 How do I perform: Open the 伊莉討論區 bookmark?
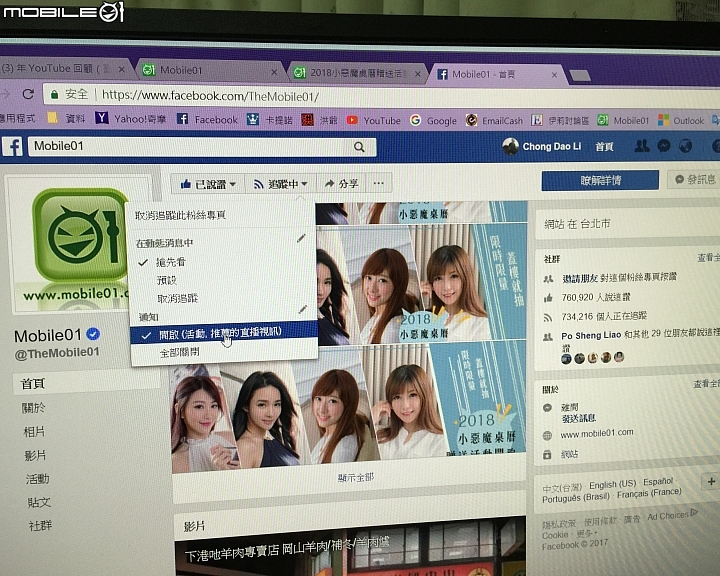tap(560, 121)
